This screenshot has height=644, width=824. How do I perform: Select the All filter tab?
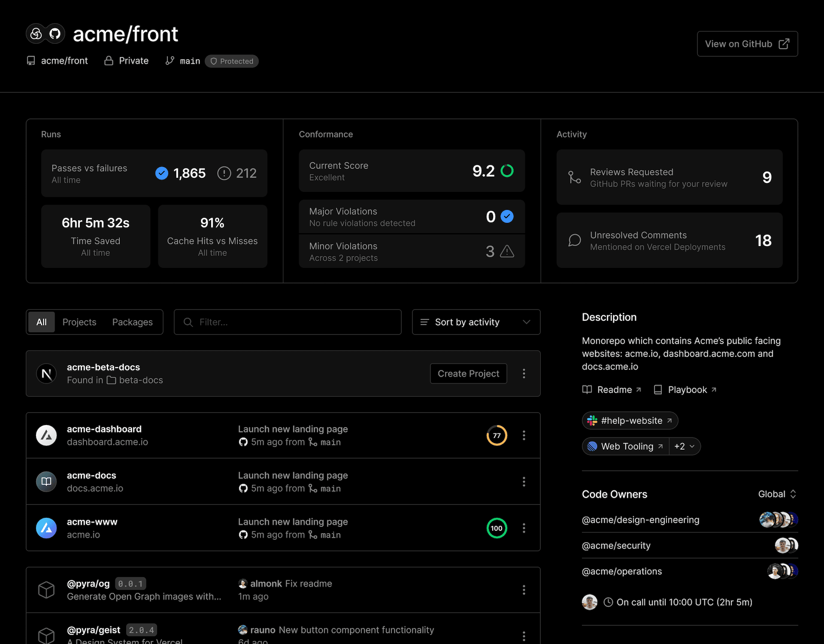pos(42,322)
